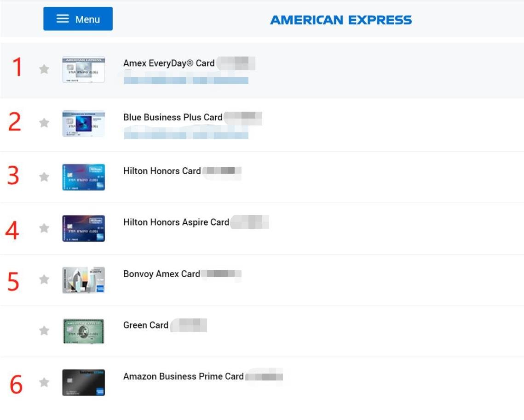
Task: Click the hamburger icon in Menu
Action: tap(63, 19)
